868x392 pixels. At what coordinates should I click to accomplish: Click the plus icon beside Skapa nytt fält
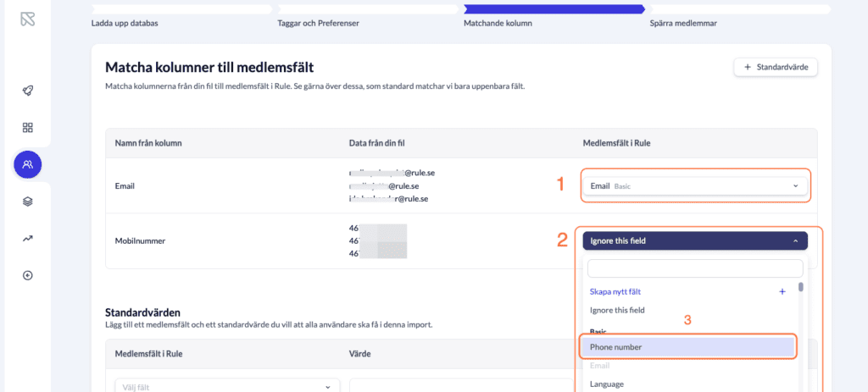point(782,291)
